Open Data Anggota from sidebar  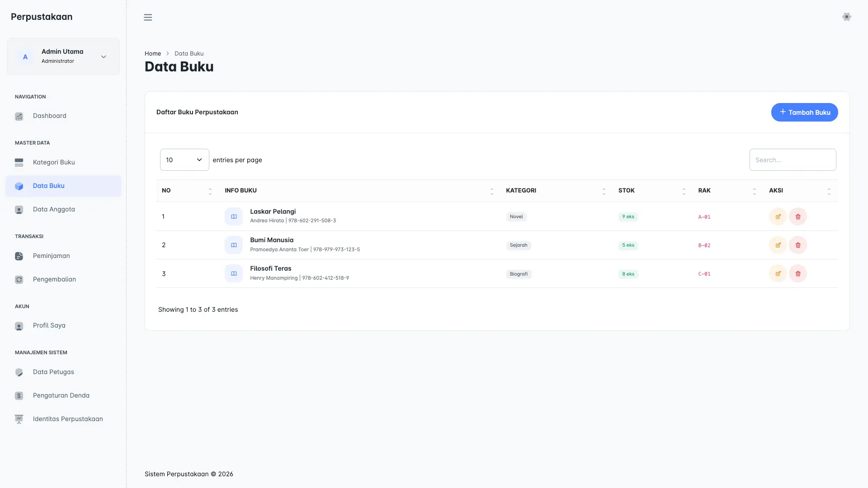[63, 210]
